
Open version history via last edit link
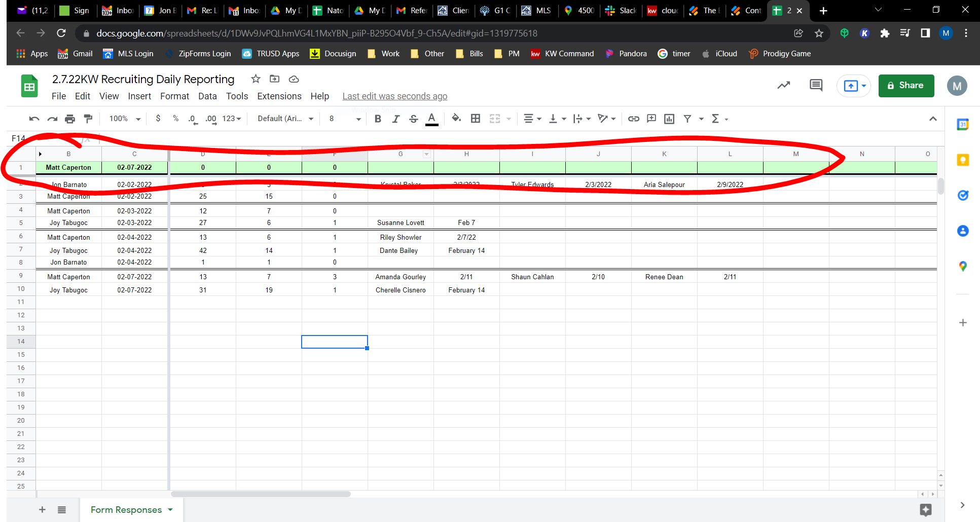pos(394,96)
